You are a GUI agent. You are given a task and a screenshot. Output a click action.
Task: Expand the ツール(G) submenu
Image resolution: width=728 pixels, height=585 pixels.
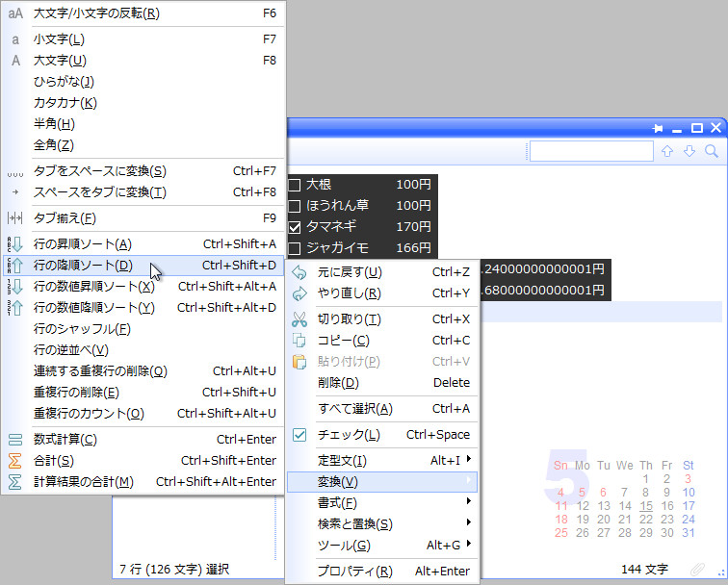click(381, 546)
